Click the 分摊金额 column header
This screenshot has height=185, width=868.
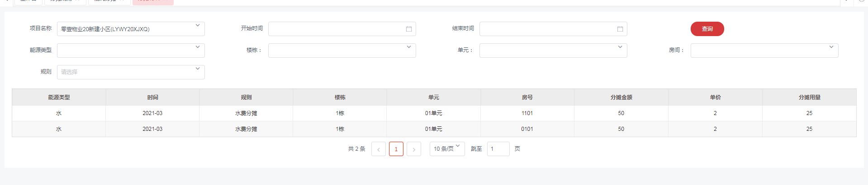click(621, 97)
